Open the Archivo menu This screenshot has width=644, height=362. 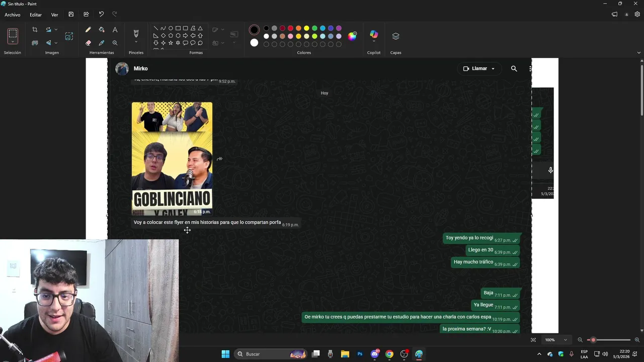pos(13,15)
